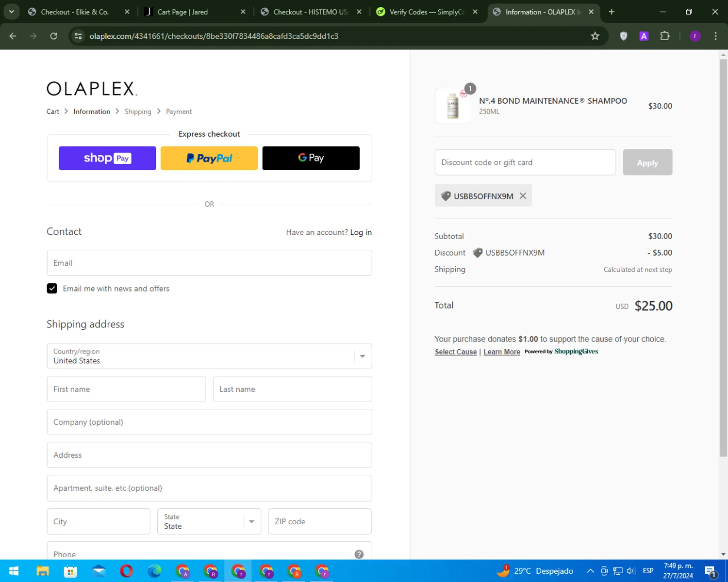
Task: Open File Explorer from the taskbar
Action: [43, 571]
